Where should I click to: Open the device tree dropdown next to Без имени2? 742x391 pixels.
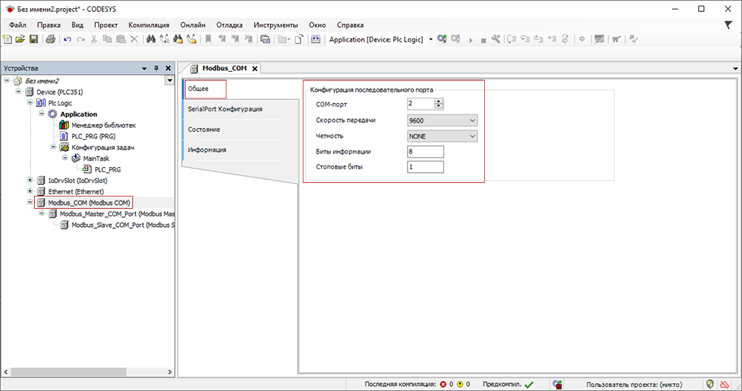[x=169, y=81]
